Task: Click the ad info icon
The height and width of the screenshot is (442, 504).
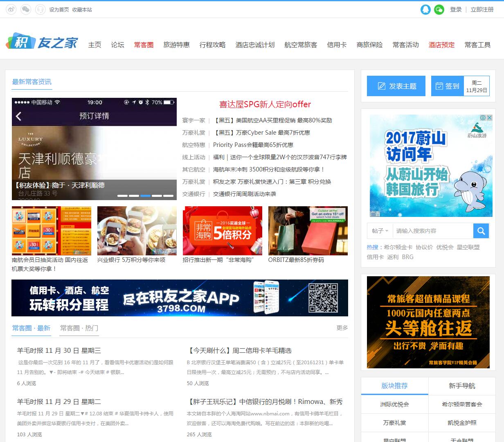Action: click(x=483, y=117)
